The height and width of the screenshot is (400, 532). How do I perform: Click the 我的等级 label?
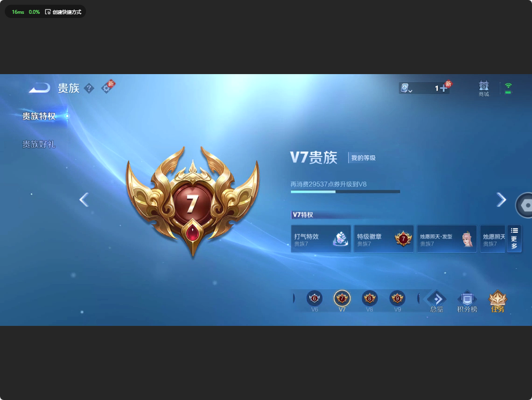[363, 158]
